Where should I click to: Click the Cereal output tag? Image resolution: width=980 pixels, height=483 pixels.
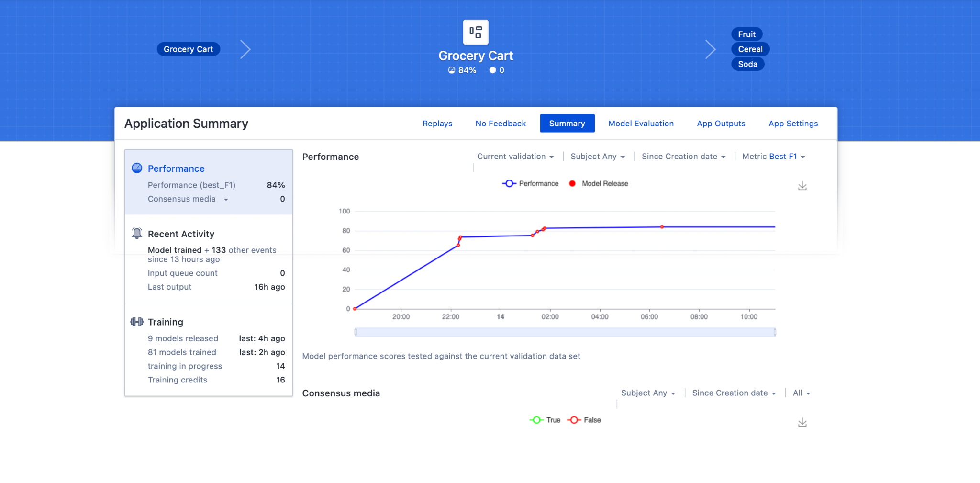(750, 49)
